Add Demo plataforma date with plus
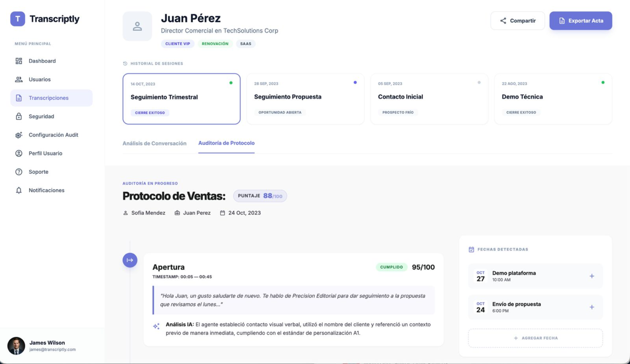The width and height of the screenshot is (630, 364). click(592, 276)
